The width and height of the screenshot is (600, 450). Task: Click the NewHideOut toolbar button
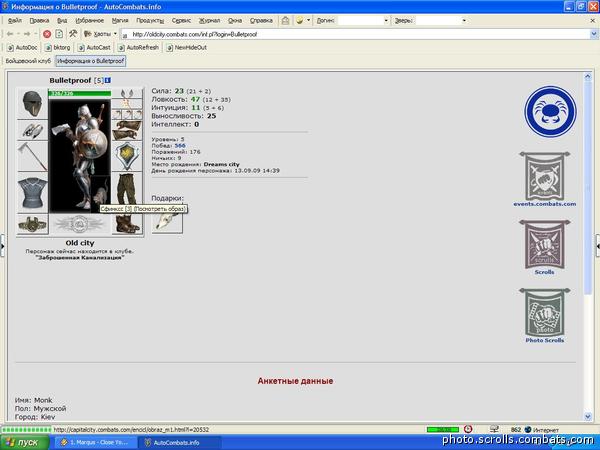[186, 47]
